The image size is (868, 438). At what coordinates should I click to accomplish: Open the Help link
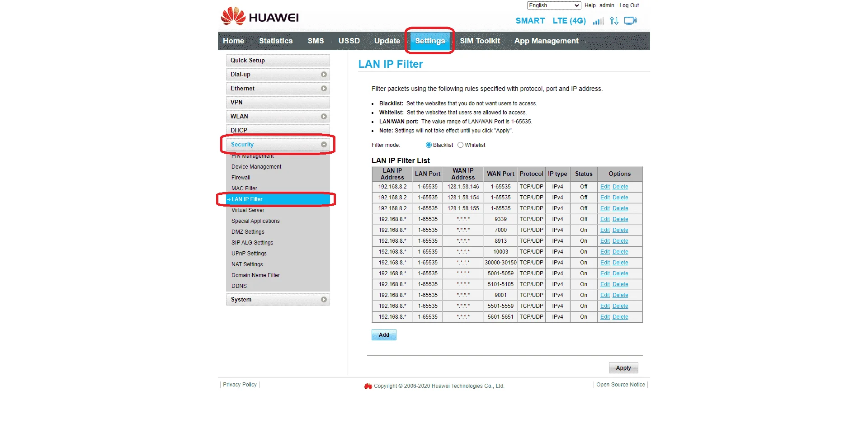590,5
